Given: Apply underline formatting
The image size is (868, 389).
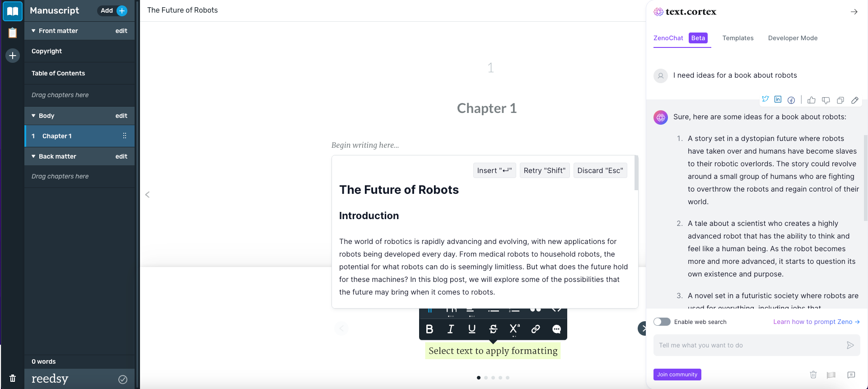Looking at the screenshot, I should 472,329.
